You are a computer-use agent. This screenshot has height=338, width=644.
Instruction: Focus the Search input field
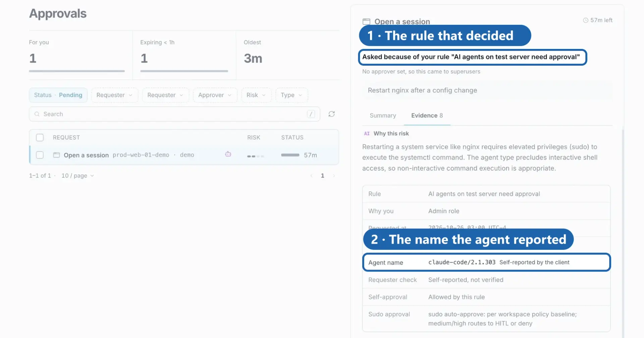(174, 114)
